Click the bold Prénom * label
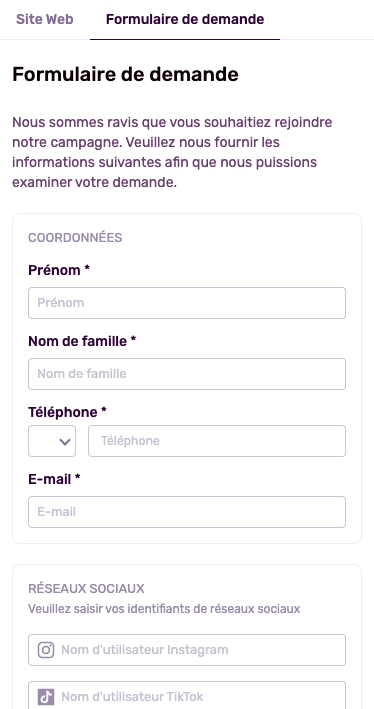The image size is (374, 709). [x=59, y=270]
